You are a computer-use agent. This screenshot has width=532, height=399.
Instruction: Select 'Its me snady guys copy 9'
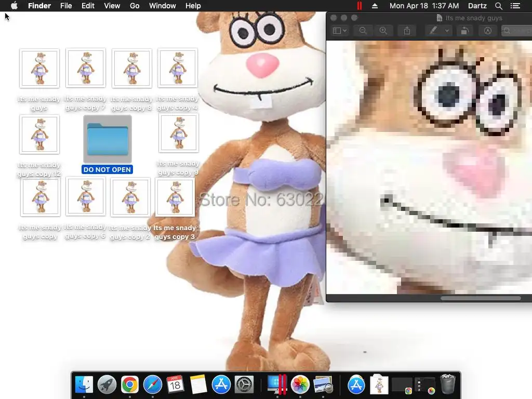(179, 133)
